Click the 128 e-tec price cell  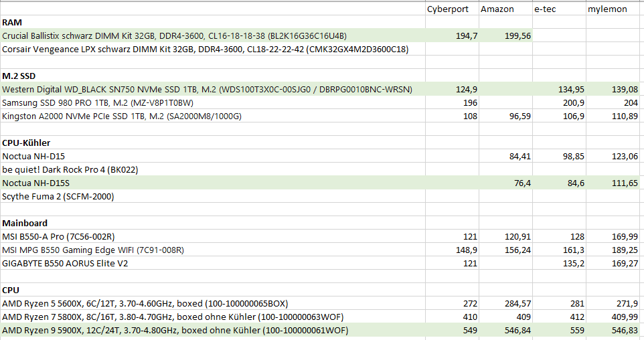[x=559, y=236]
